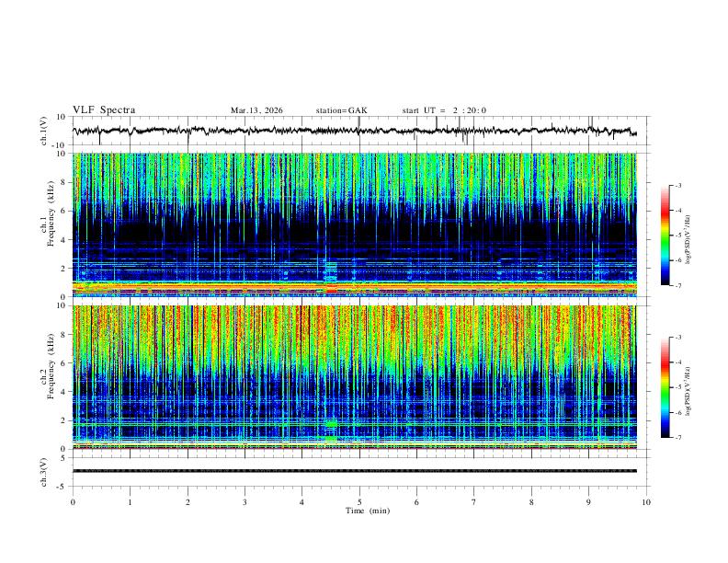
Task: Click time axis tick label '2'
Action: click(188, 502)
